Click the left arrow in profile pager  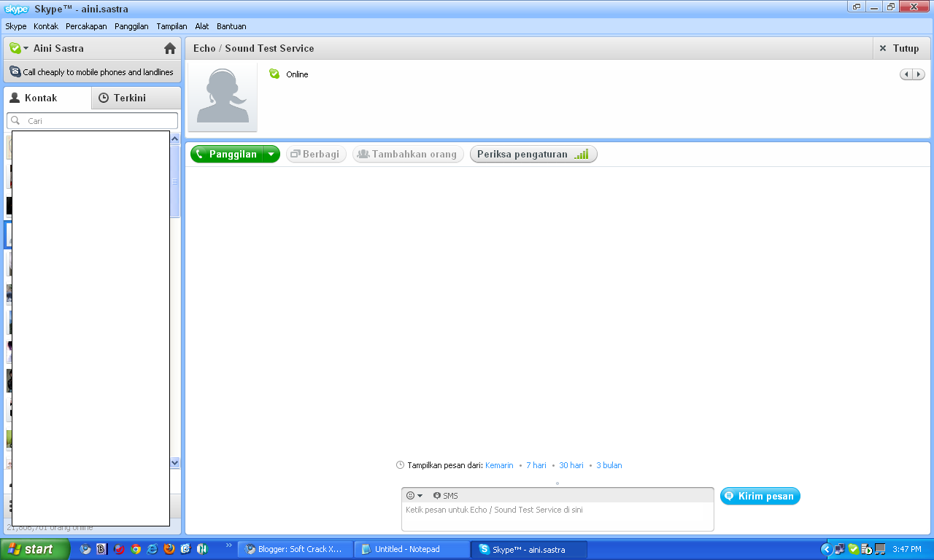pos(906,74)
